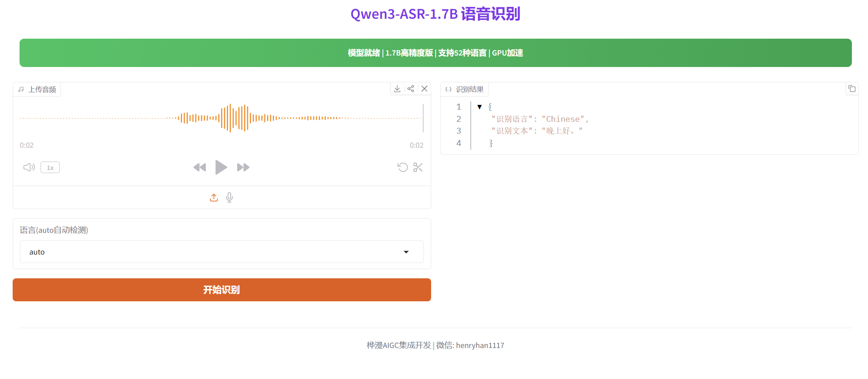
Task: Open the language selection dropdown
Action: click(406, 252)
